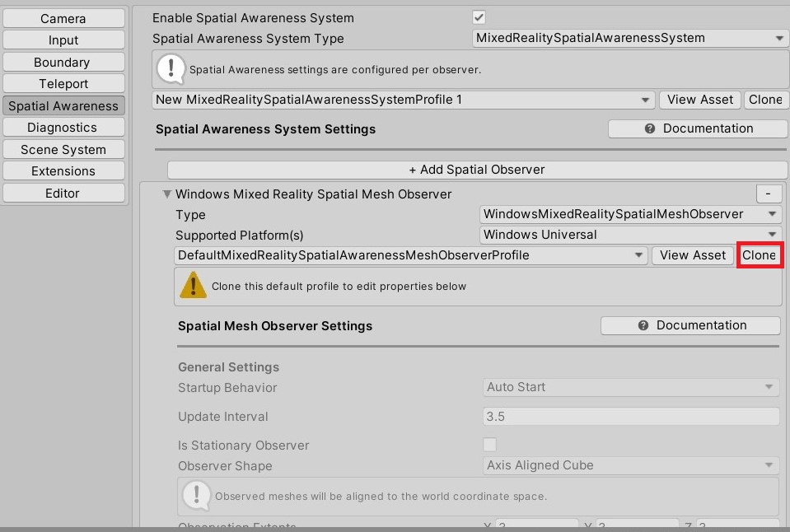The image size is (790, 532).
Task: Toggle Is Stationary Observer checkbox
Action: [x=489, y=445]
